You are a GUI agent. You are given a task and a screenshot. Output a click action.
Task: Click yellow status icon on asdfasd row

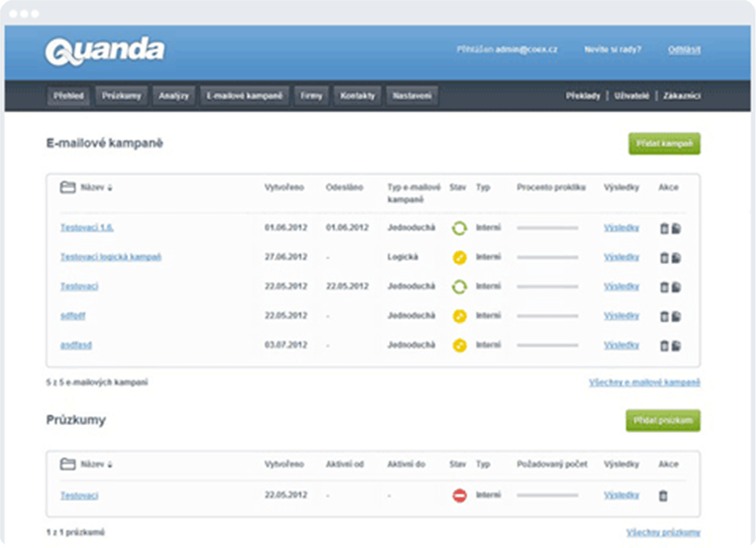(459, 345)
